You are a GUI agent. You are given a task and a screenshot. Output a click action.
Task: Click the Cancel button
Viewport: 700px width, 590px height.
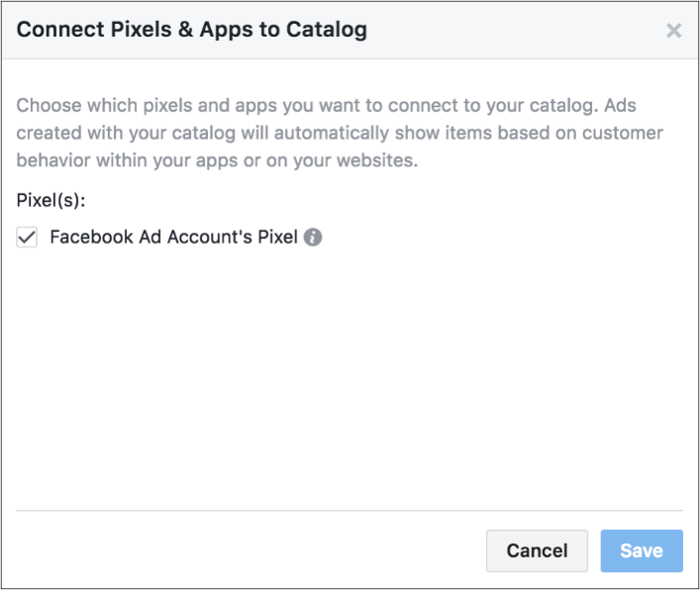point(537,550)
